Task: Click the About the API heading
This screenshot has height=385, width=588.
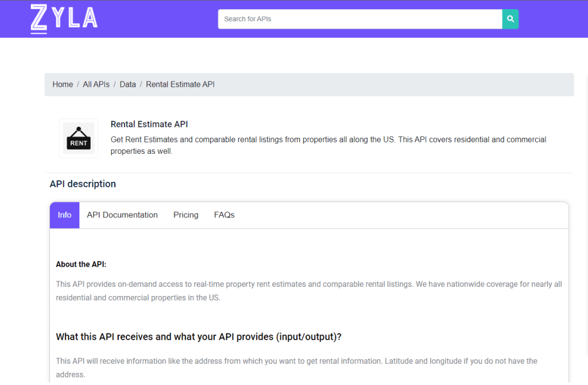Action: point(81,265)
